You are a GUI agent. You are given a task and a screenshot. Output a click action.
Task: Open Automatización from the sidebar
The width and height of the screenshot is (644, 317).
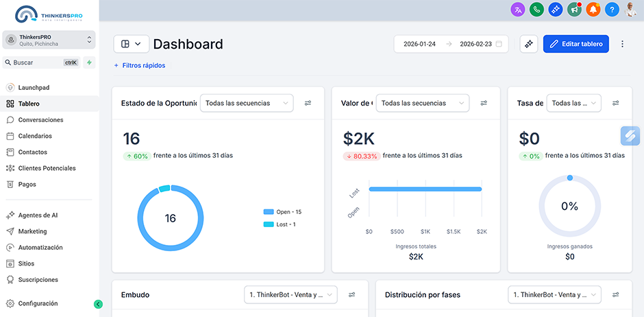click(x=40, y=248)
